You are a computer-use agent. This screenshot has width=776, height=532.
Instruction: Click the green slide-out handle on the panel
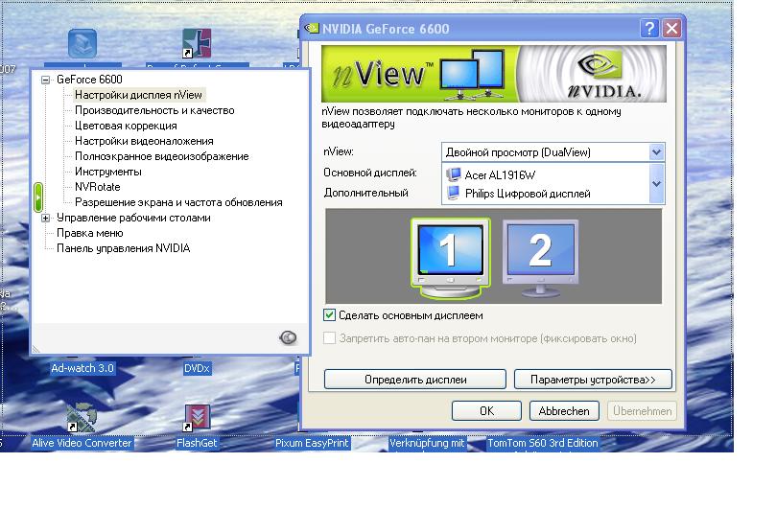38,197
